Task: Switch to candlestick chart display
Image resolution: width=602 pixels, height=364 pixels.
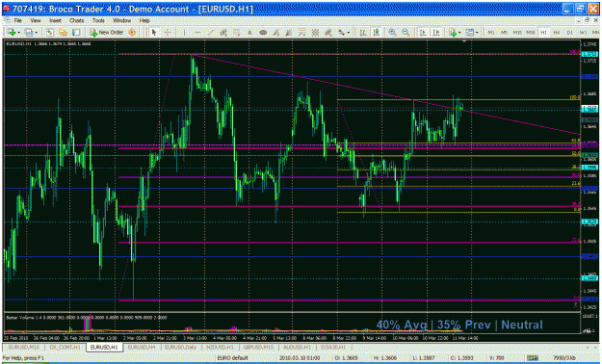Action: pyautogui.click(x=377, y=33)
